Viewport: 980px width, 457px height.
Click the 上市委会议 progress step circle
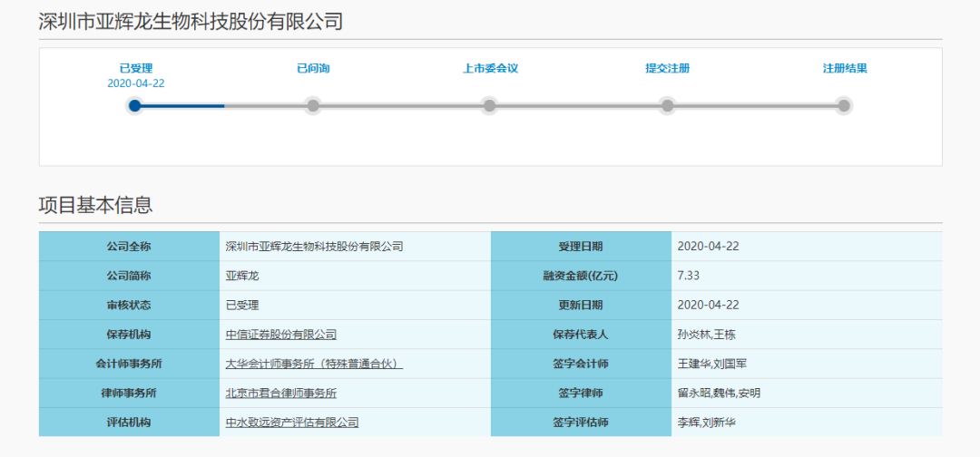(490, 105)
